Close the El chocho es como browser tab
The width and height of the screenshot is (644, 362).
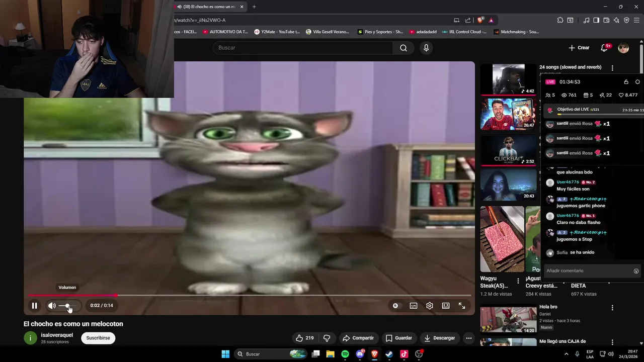[242, 7]
